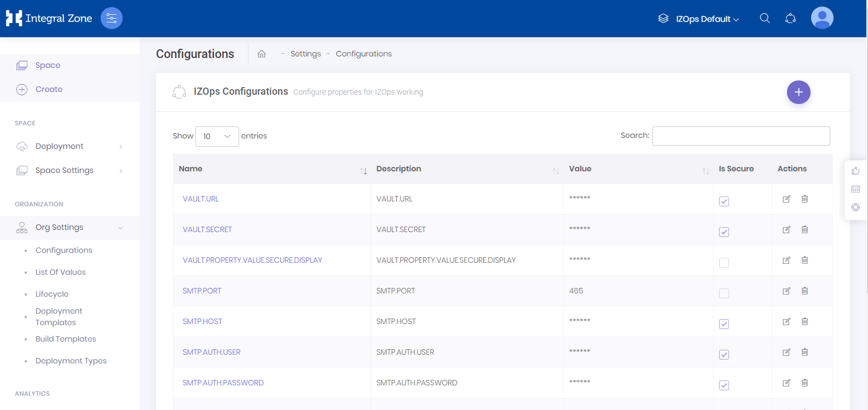The image size is (868, 410).
Task: Open Create in the sidebar
Action: pos(49,89)
